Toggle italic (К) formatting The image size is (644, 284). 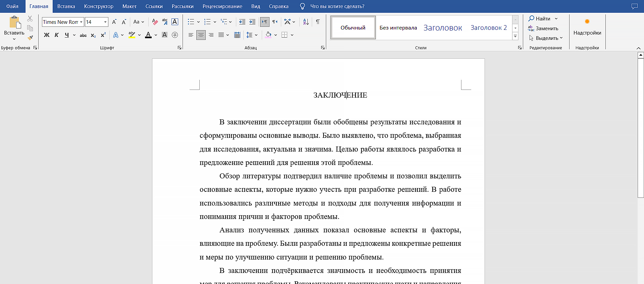pyautogui.click(x=57, y=35)
